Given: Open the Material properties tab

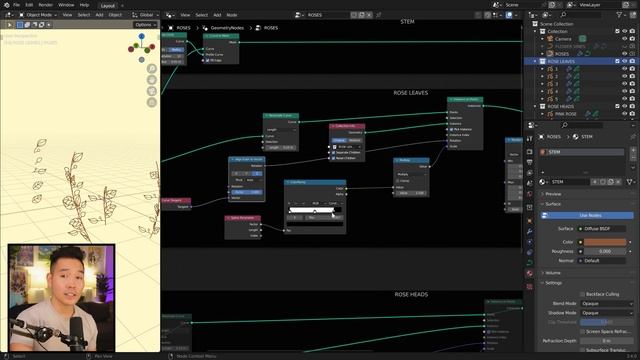Looking at the screenshot, I should pos(529,273).
